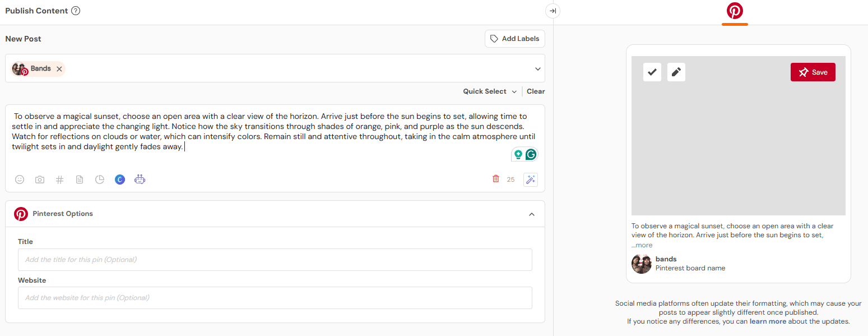Click the pie chart icon in the composer toolbar
The width and height of the screenshot is (868, 336).
click(100, 179)
